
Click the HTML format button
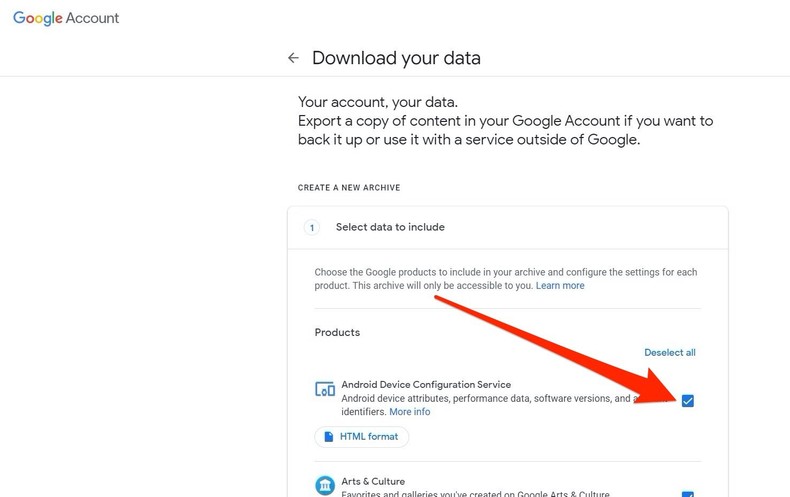361,437
